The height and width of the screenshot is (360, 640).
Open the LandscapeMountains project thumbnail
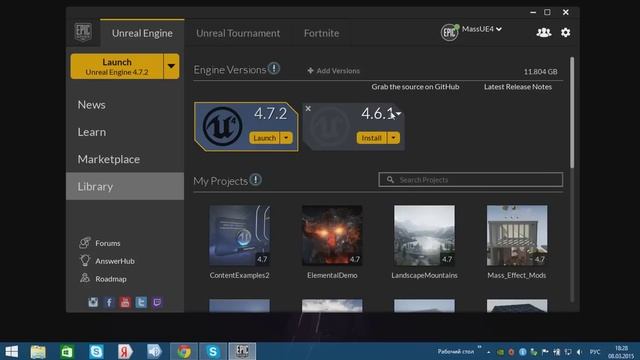pos(424,236)
